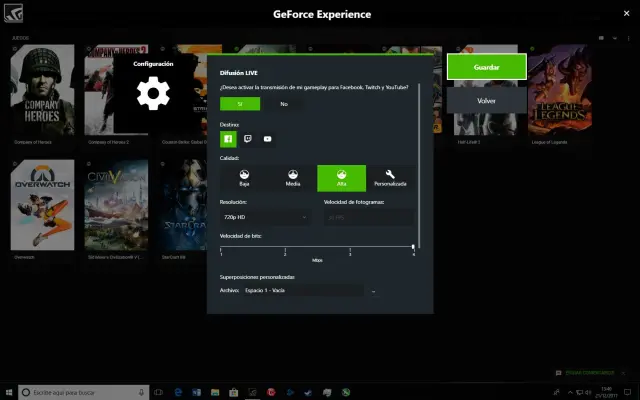Choose Media quality preset
The image size is (640, 400).
[x=293, y=178]
